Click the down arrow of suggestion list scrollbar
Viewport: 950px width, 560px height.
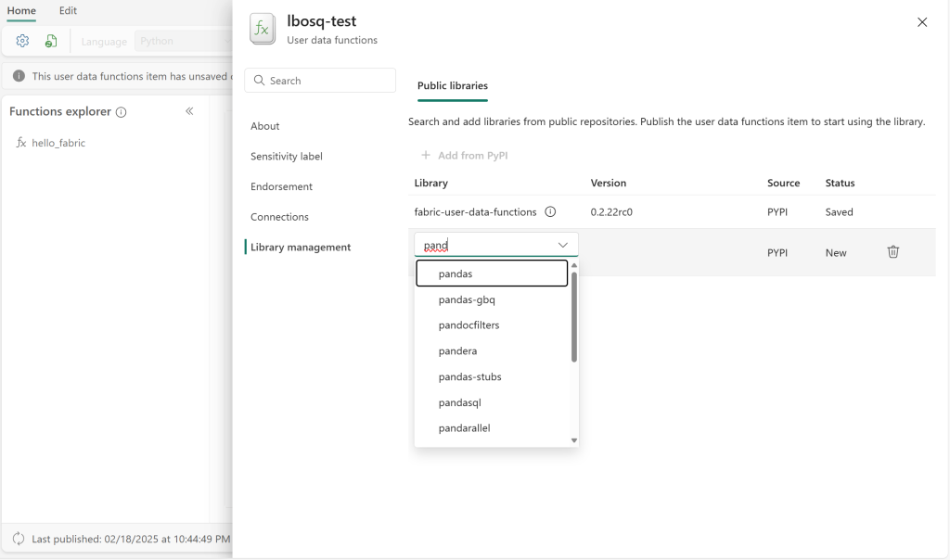coord(574,440)
